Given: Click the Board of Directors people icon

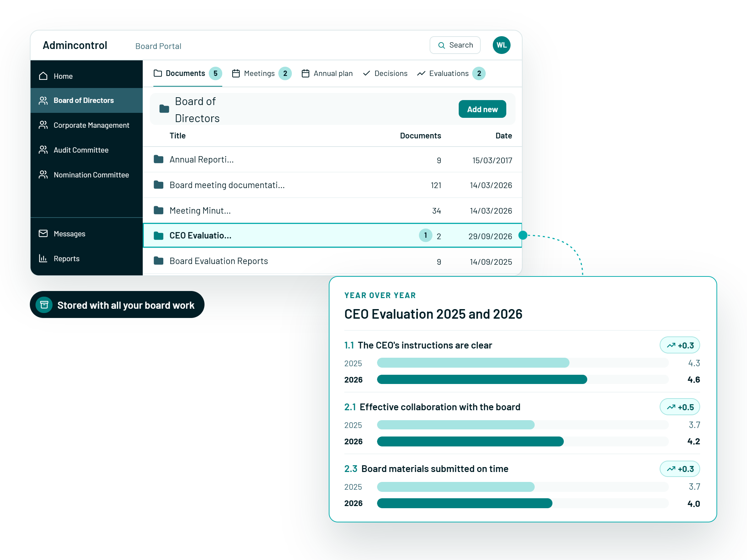Looking at the screenshot, I should (x=43, y=100).
